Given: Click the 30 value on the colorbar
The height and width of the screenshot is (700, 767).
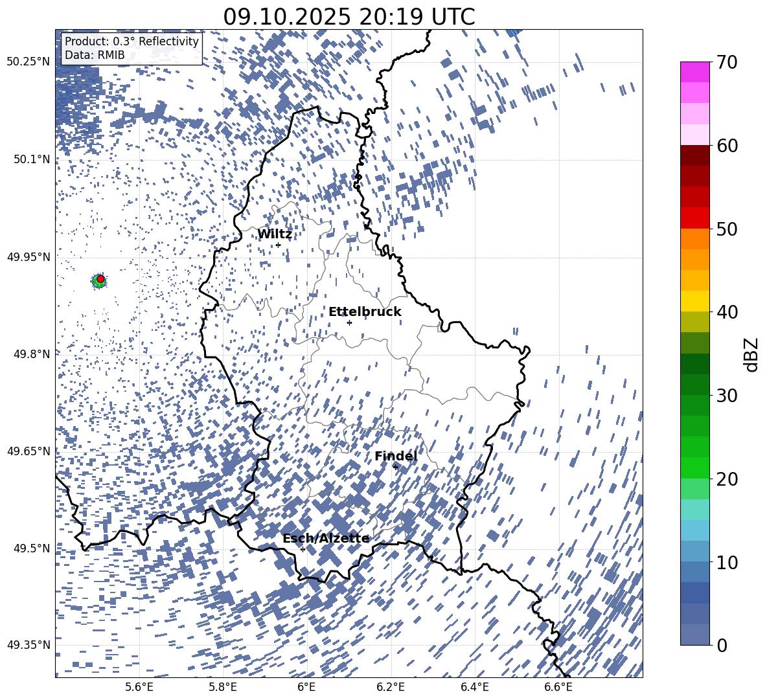Looking at the screenshot, I should click(727, 395).
